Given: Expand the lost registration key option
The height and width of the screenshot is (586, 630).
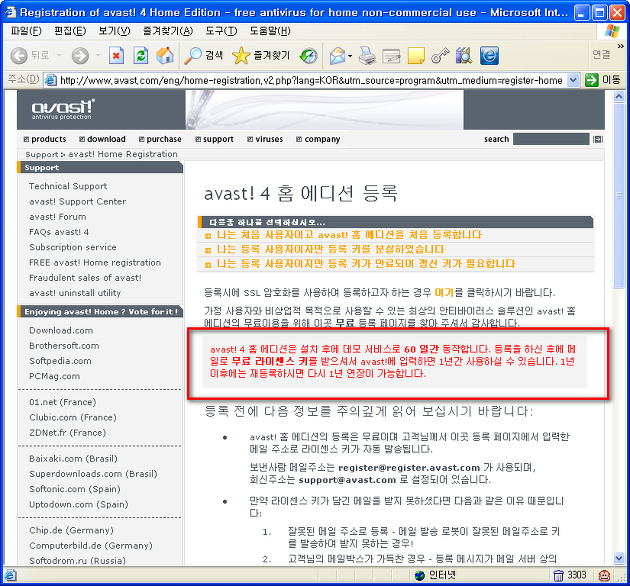Looking at the screenshot, I should pos(330,249).
